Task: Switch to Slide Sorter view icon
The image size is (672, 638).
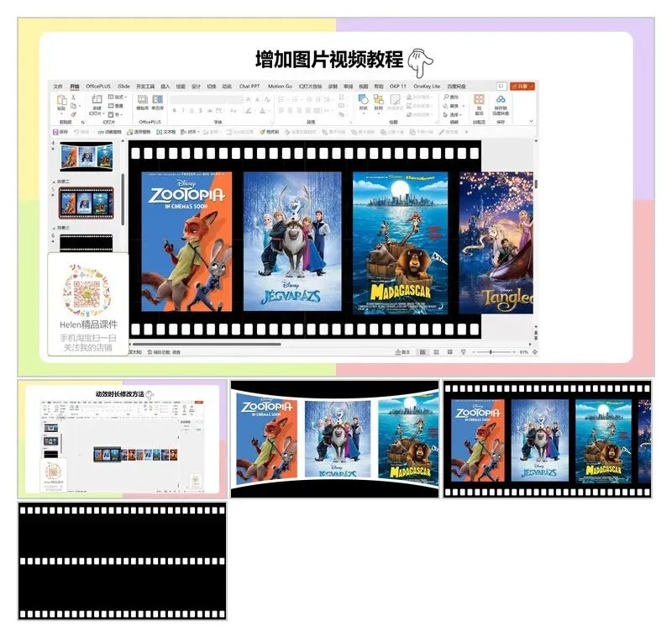Action: 436,352
